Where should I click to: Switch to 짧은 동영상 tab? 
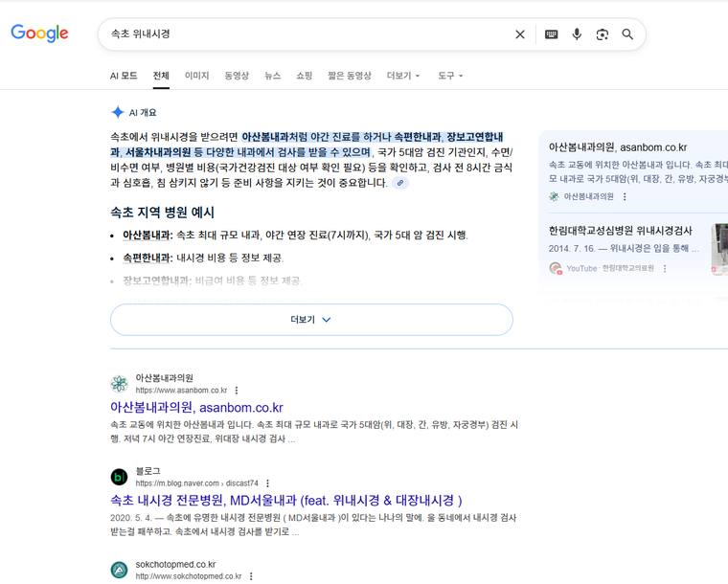pos(350,76)
